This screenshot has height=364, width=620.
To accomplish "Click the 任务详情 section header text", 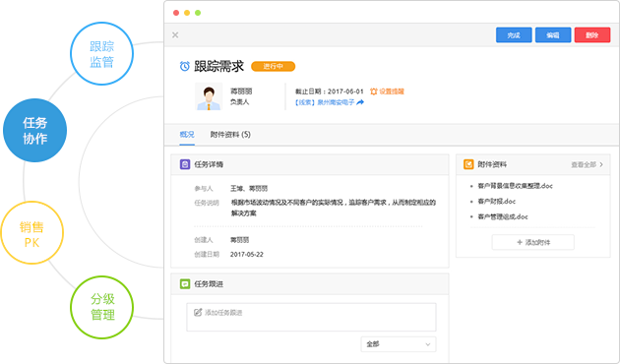I will point(209,164).
